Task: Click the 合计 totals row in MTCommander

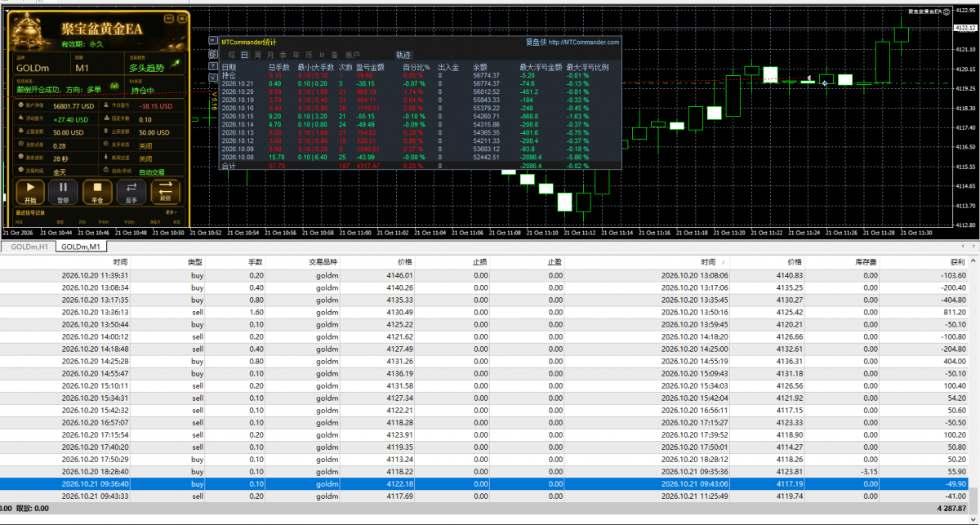Action: [420, 166]
